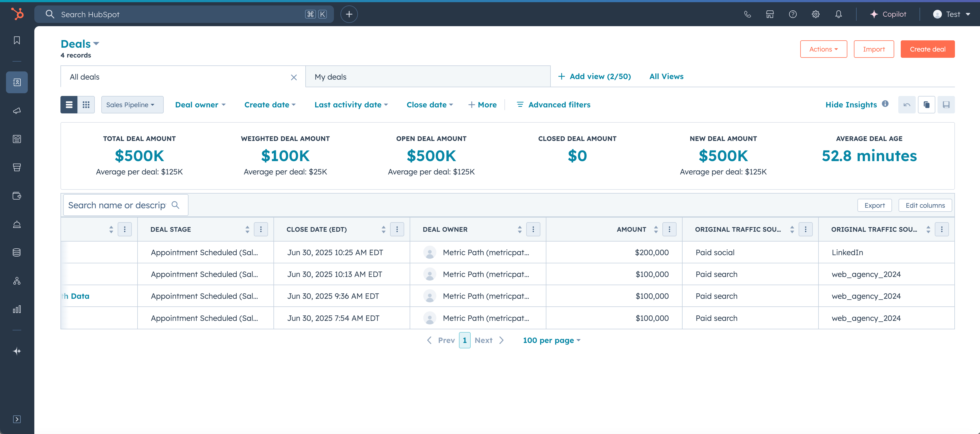
Task: Open the bookmarks sidebar icon
Action: [x=17, y=40]
